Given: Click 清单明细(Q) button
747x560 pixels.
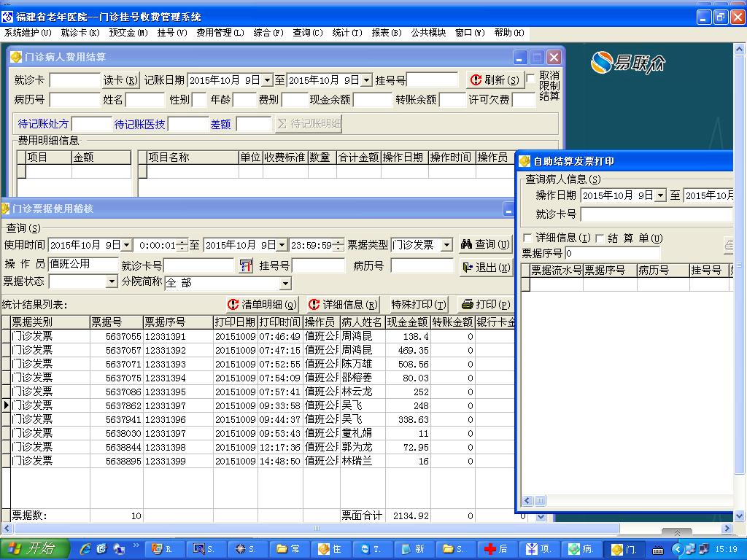Looking at the screenshot, I should point(263,304).
